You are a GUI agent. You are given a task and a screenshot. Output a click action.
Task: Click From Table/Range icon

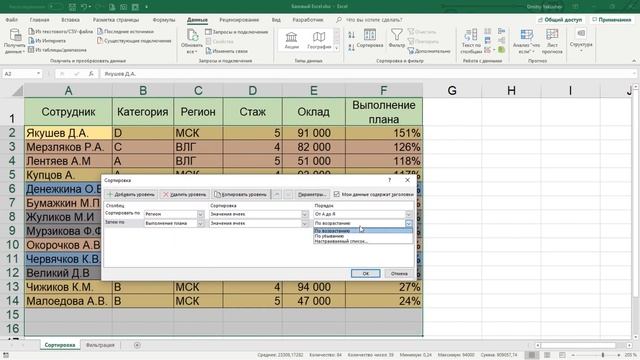click(31, 50)
